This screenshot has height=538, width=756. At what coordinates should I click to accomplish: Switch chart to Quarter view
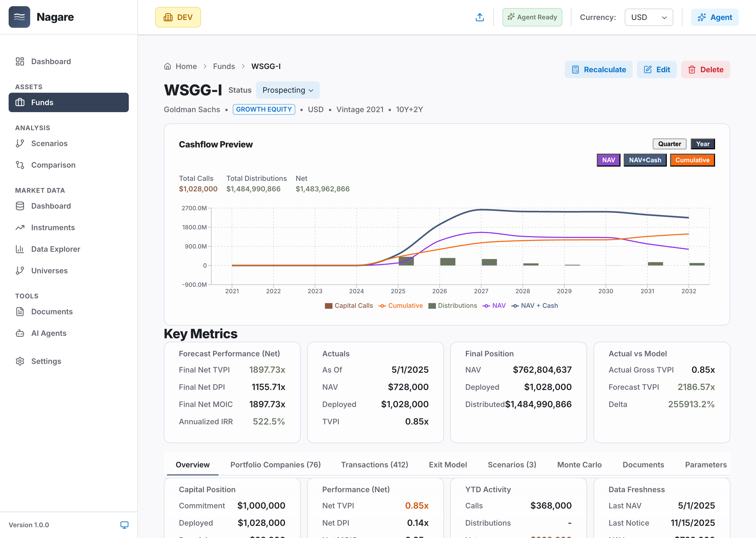click(669, 144)
